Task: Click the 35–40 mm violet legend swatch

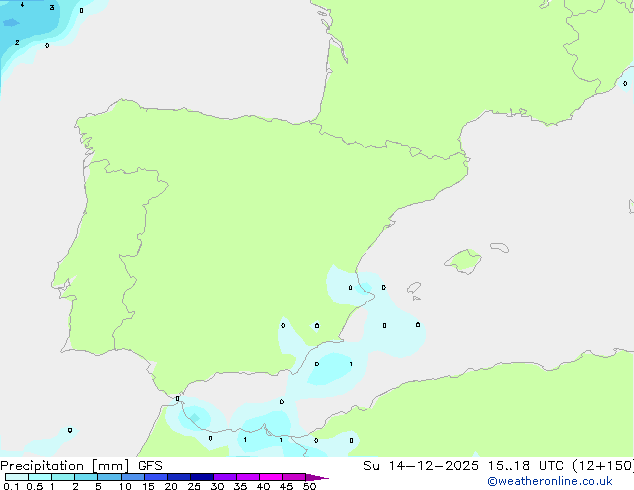Action: pos(248,477)
